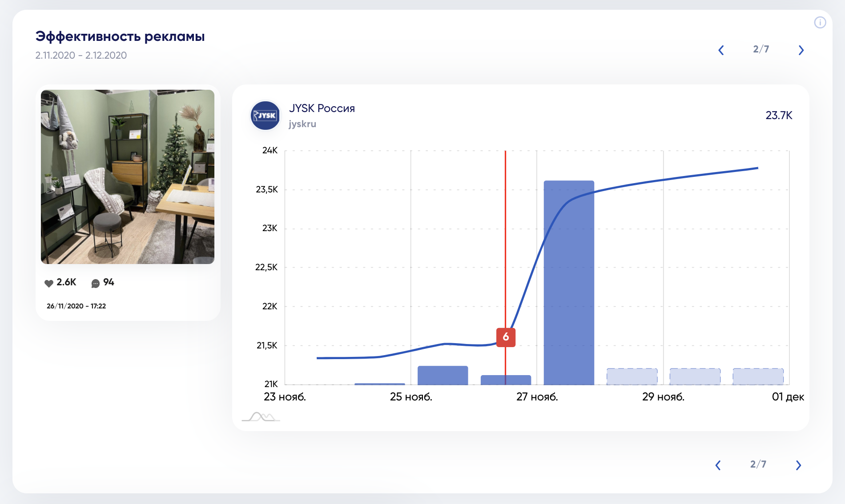
Task: Click the 25 нояб. axis label
Action: pyautogui.click(x=411, y=397)
